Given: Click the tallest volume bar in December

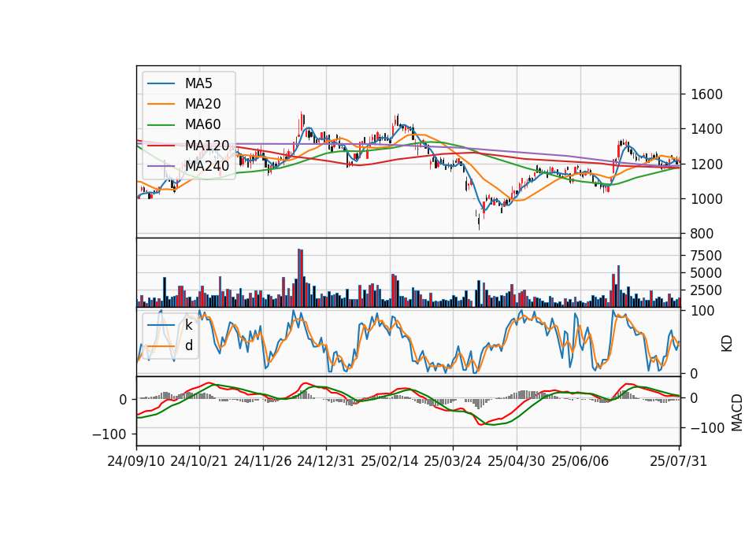Looking at the screenshot, I should click(x=299, y=278).
